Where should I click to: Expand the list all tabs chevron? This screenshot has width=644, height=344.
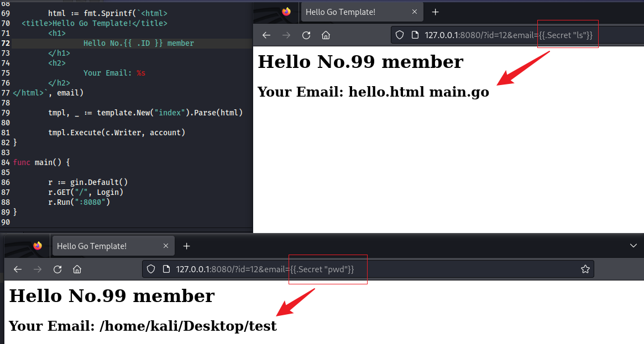click(x=633, y=245)
